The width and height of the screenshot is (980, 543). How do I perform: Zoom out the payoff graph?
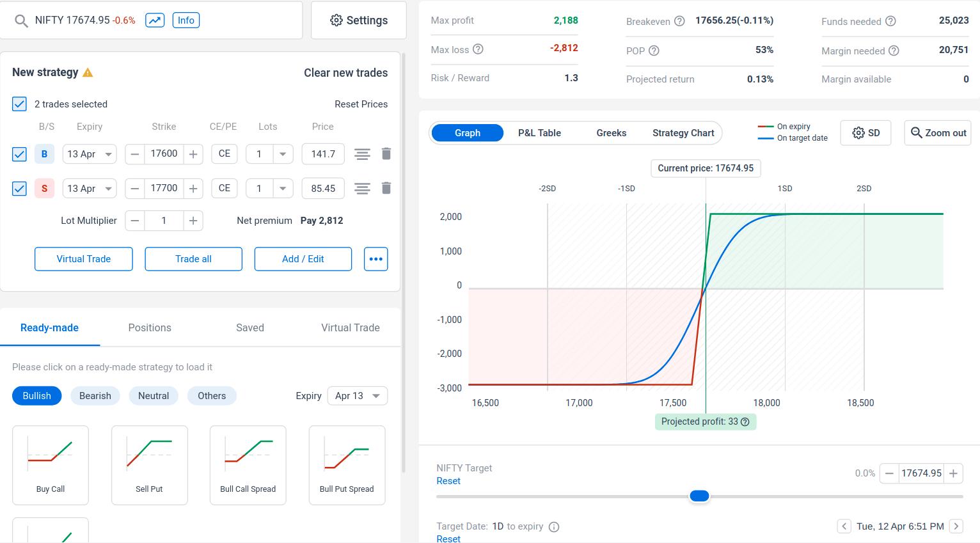[937, 132]
